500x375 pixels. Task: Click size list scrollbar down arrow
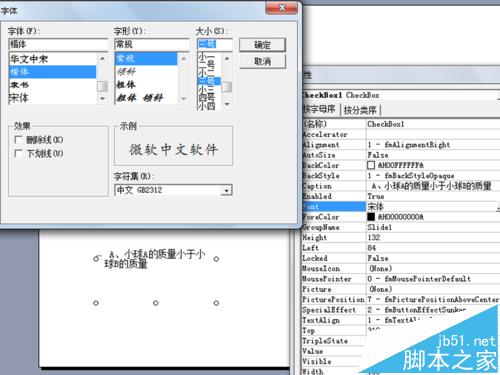pos(227,104)
